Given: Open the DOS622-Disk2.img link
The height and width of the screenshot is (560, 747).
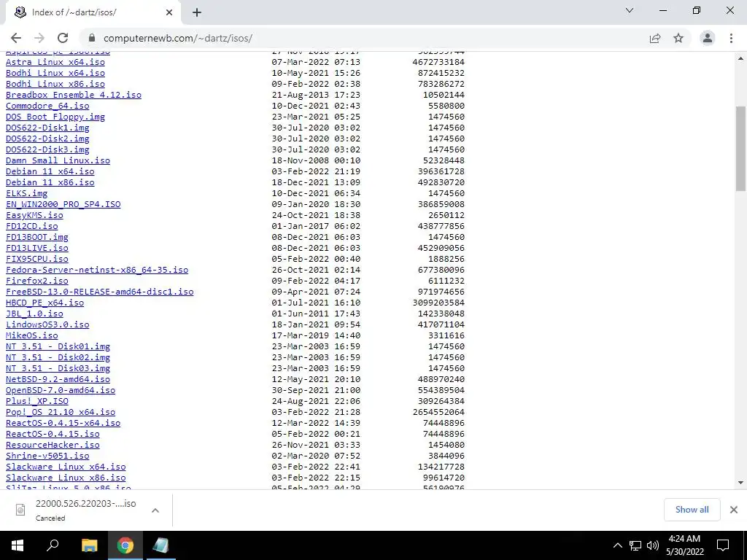Looking at the screenshot, I should point(47,139).
